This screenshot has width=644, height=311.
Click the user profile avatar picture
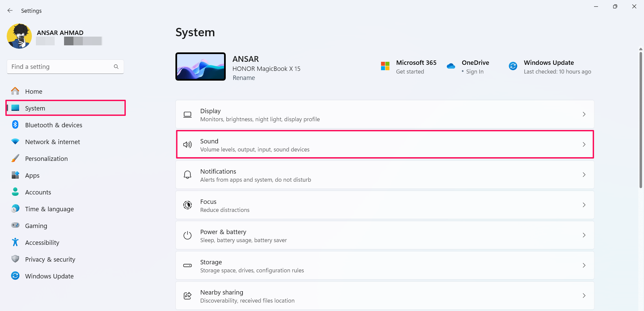[x=19, y=36]
